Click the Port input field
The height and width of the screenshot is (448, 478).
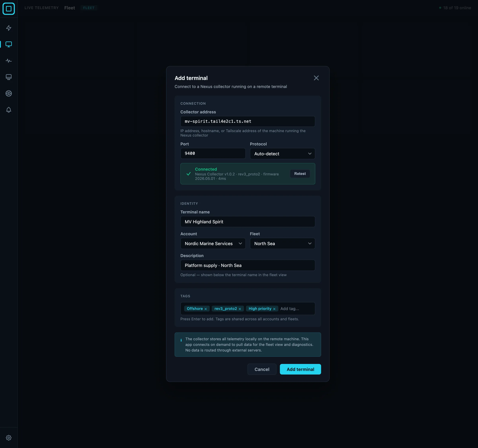[x=213, y=153]
